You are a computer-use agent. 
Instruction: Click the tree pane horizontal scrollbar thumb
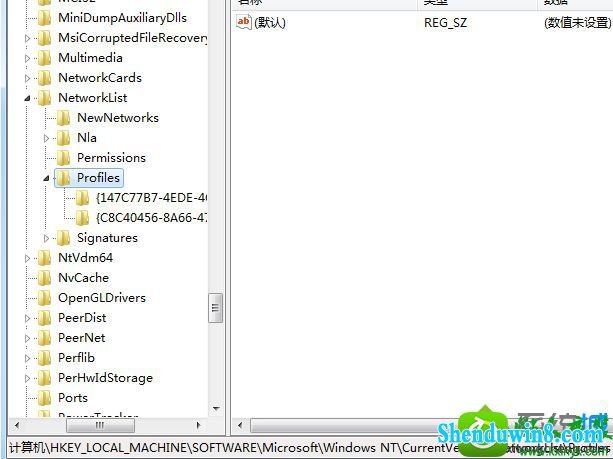click(x=100, y=425)
